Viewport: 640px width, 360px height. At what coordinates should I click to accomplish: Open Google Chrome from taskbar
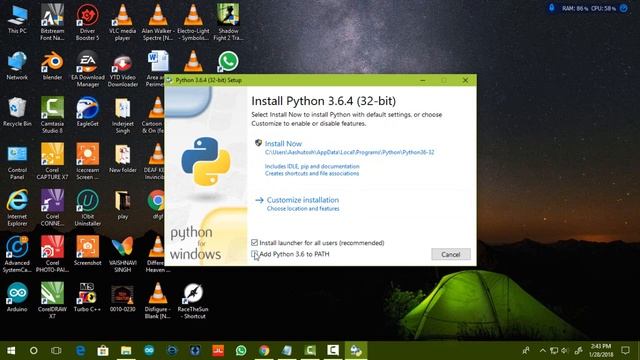(264, 351)
